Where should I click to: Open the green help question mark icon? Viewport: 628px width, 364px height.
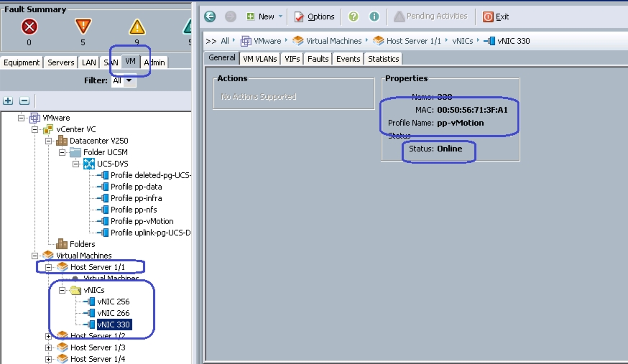point(354,17)
